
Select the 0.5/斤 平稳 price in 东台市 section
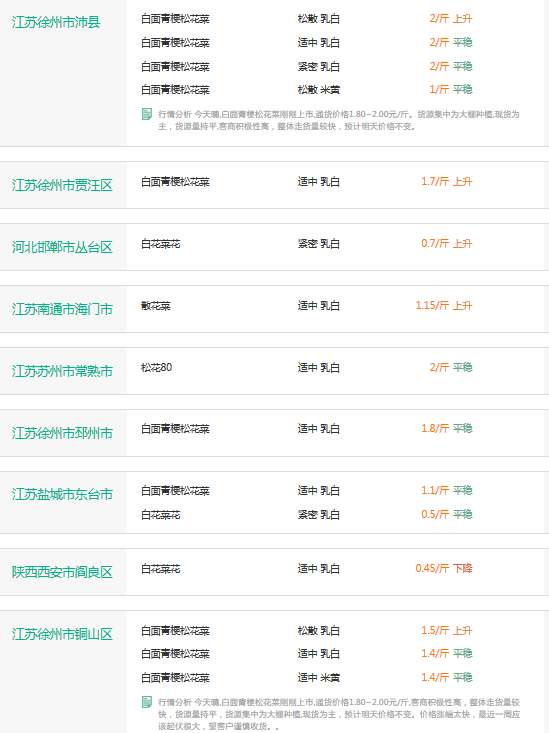pos(447,515)
